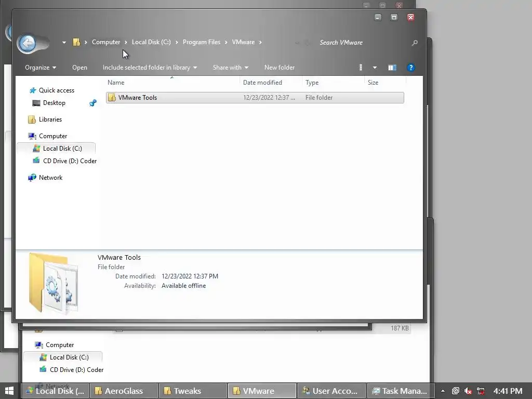Image resolution: width=532 pixels, height=399 pixels.
Task: Select Local Disk (C:) in front navigation pane
Action: click(62, 149)
